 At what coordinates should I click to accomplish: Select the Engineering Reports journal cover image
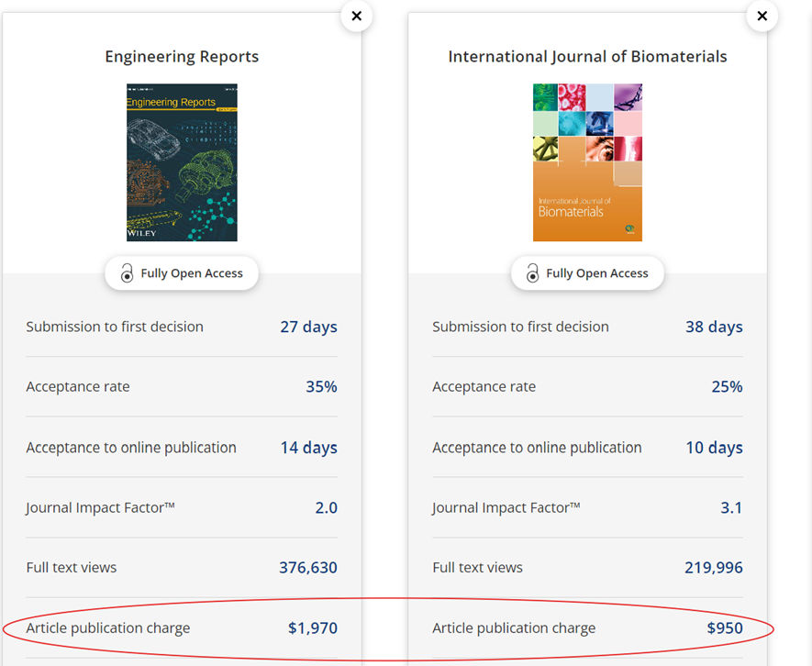point(181,161)
